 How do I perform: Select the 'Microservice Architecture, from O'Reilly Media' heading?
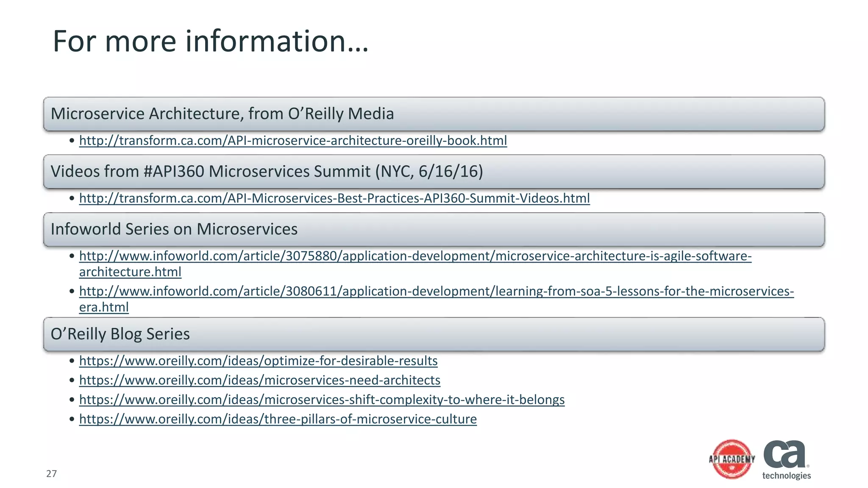point(434,114)
